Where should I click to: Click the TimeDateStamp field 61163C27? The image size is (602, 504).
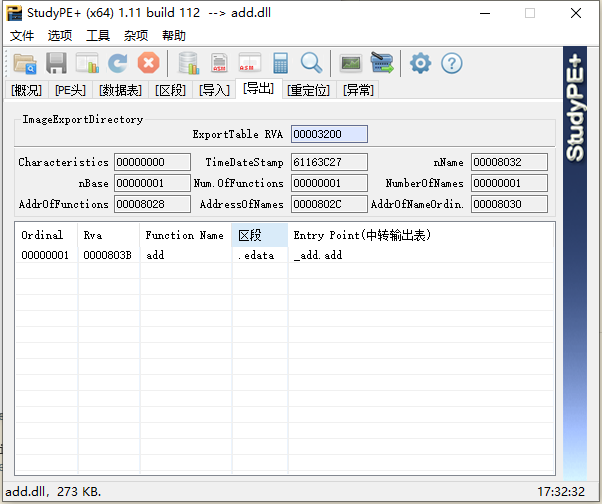point(329,162)
